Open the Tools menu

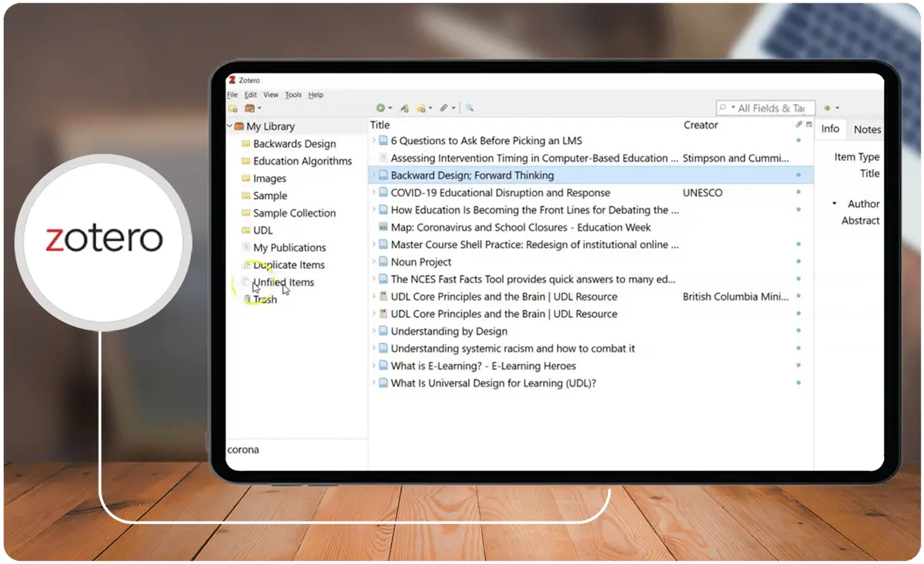point(293,95)
